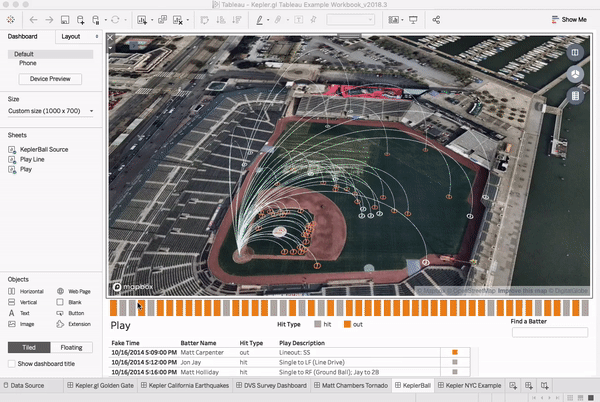Pick the Extension dashboard object
This screenshot has height=402, width=600.
tap(73, 324)
